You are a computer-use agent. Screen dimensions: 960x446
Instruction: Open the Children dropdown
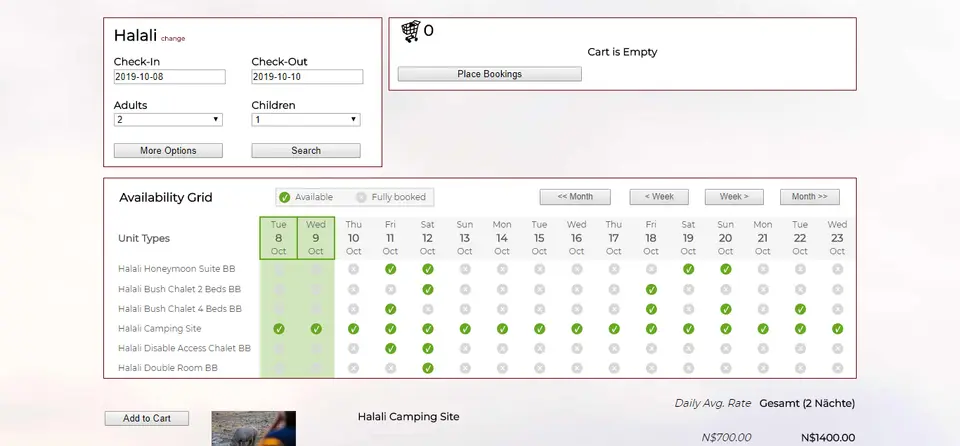click(x=306, y=120)
